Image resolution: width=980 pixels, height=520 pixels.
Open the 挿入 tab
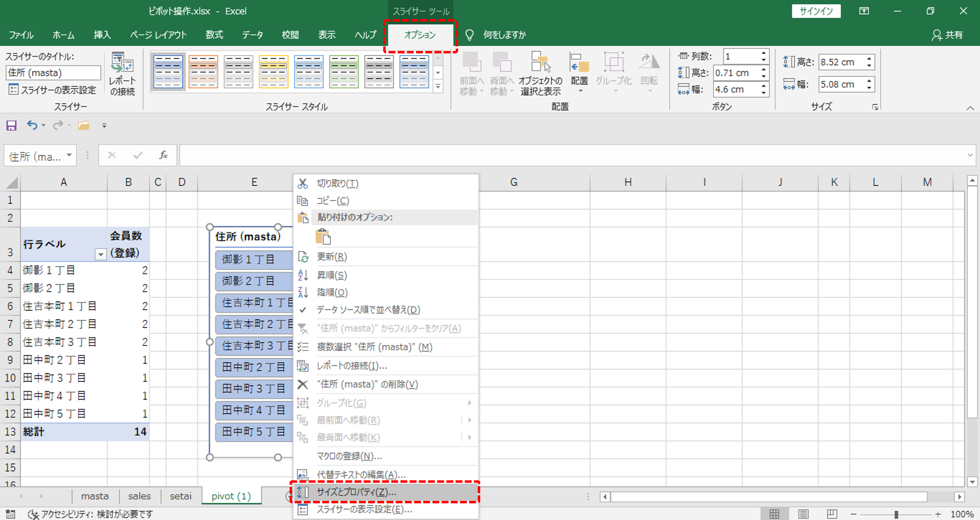102,35
